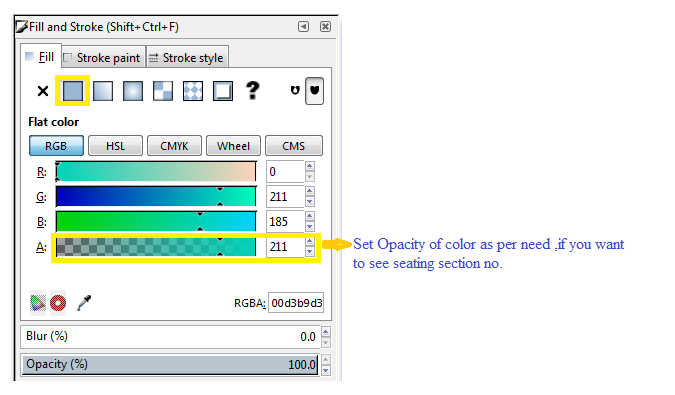Viewport: 675px width, 395px height.
Task: Pick a color with the eyedropper icon
Action: point(84,303)
